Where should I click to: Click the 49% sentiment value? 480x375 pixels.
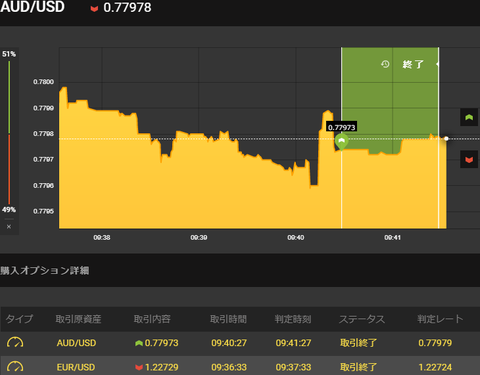coord(9,210)
